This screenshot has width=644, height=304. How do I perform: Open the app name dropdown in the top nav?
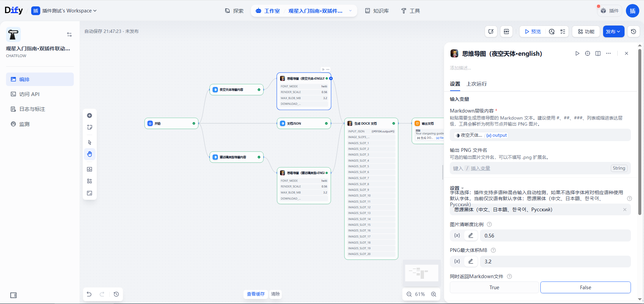point(351,11)
